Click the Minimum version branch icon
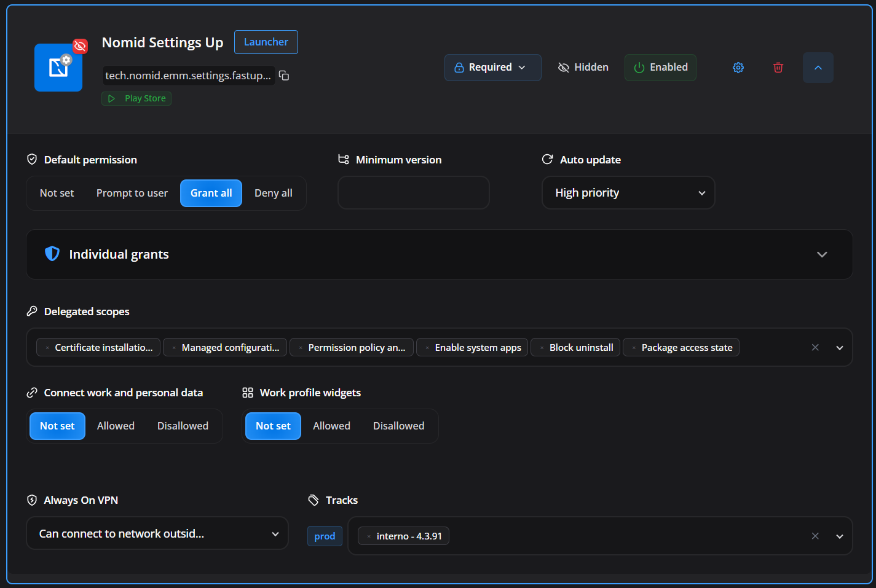The image size is (876, 588). 344,160
